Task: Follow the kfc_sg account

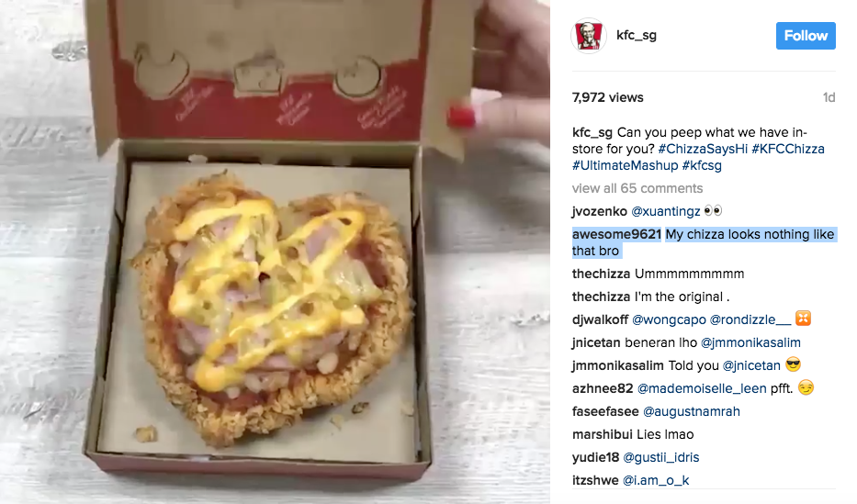Action: [x=806, y=36]
